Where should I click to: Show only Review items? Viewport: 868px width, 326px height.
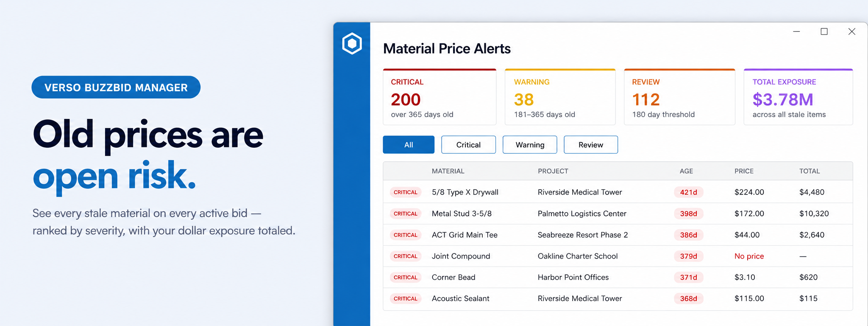pos(591,145)
